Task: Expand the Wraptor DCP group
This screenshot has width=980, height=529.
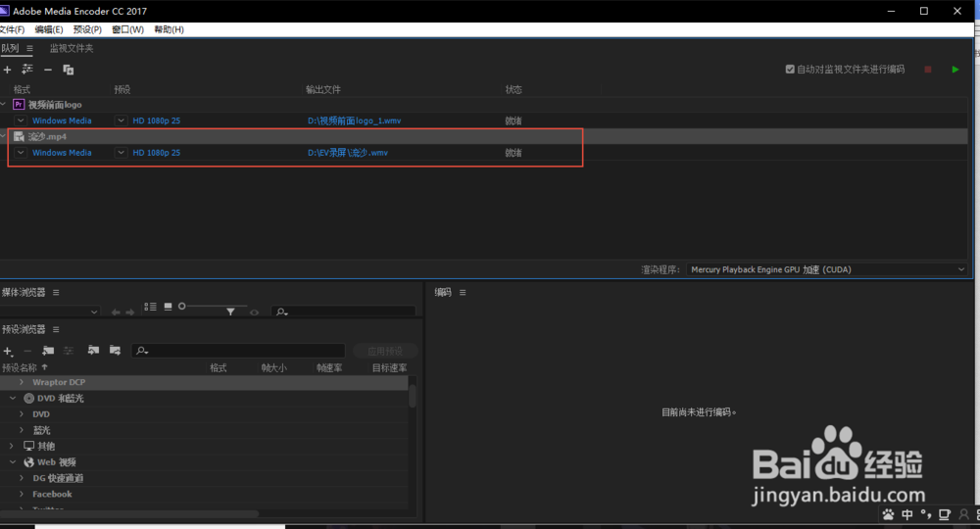Action: 22,382
